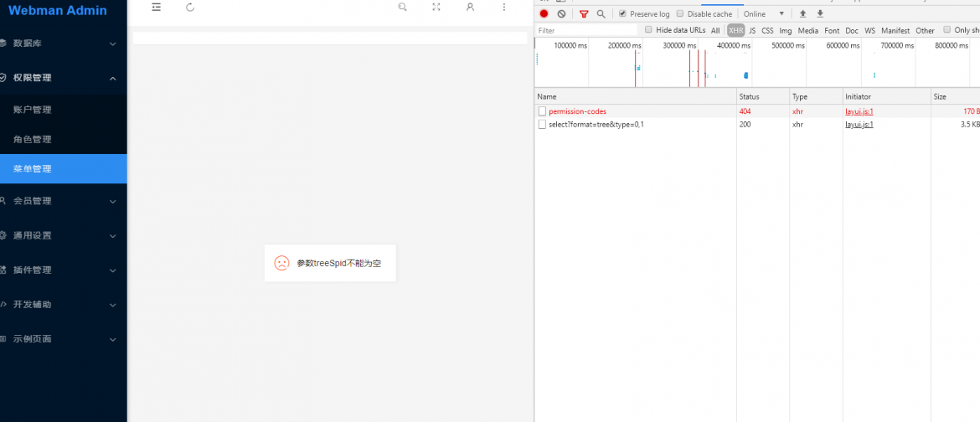
Task: Select the select?format=tree&type=0,1 request
Action: [x=596, y=125]
